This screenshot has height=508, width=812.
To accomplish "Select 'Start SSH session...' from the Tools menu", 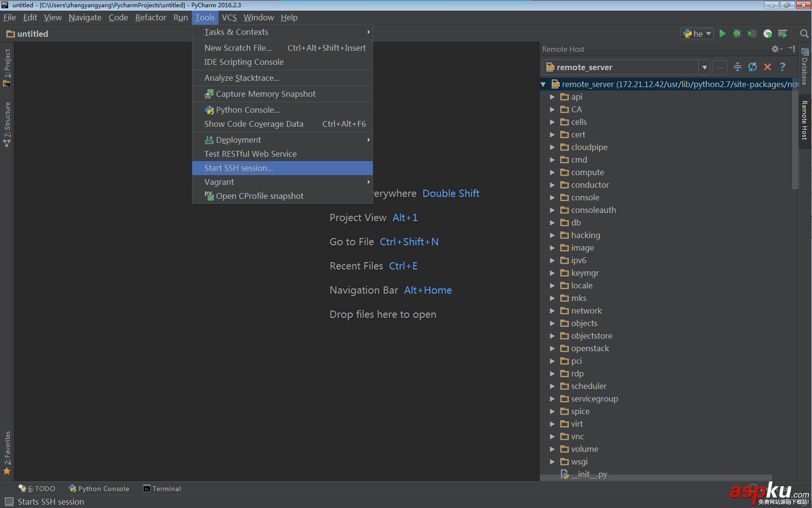I will point(238,168).
